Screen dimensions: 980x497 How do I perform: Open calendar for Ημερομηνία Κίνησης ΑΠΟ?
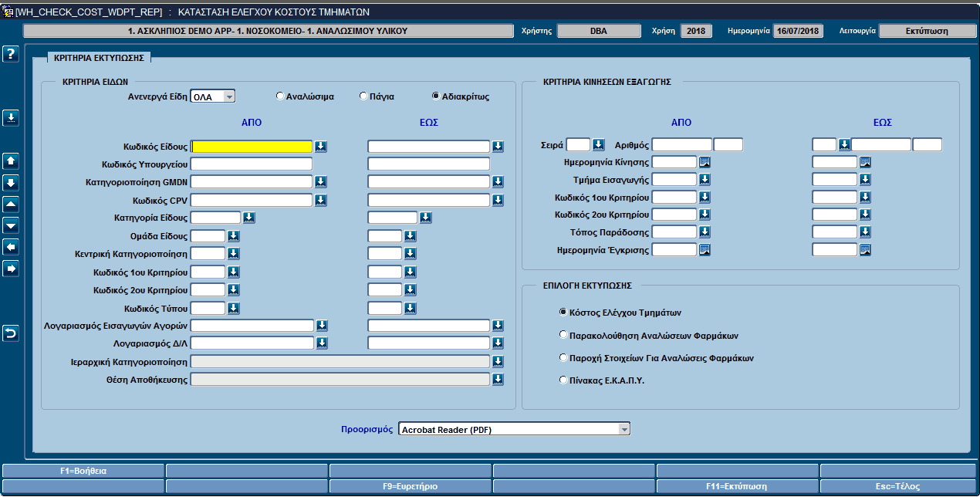click(x=705, y=162)
